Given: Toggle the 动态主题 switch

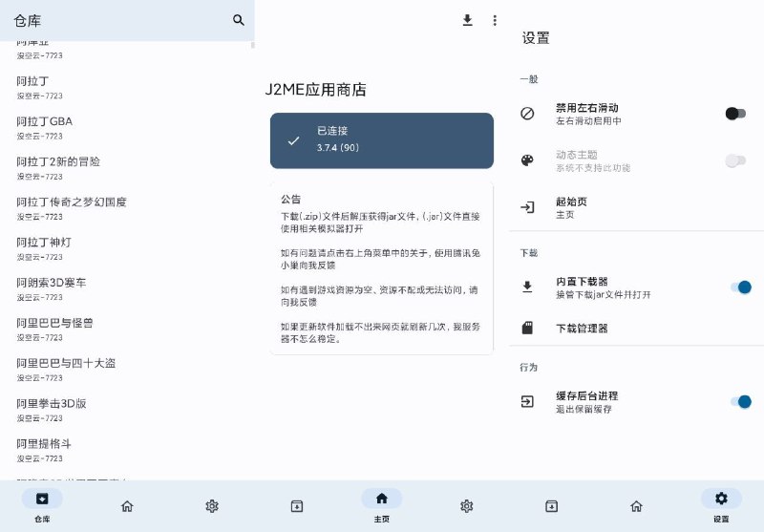Looking at the screenshot, I should pos(735,160).
